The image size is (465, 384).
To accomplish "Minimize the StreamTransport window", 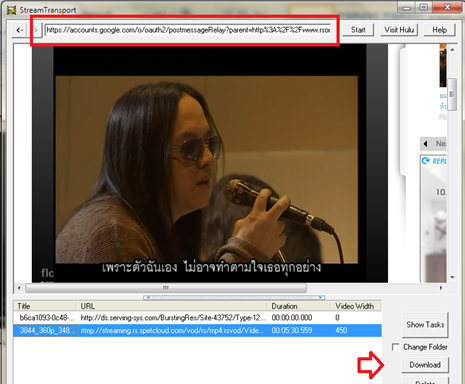I will [x=406, y=7].
